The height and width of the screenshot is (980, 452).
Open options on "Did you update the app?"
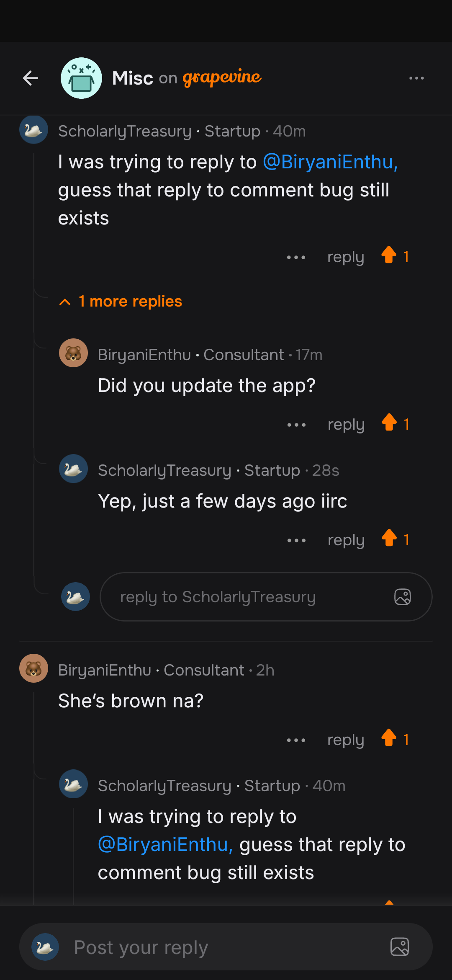pos(296,424)
